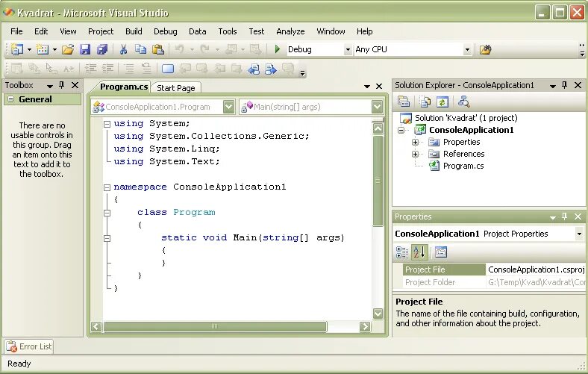Viewport: 588px width, 374px height.
Task: Select Program.cs in the Solution Explorer tree
Action: (463, 166)
